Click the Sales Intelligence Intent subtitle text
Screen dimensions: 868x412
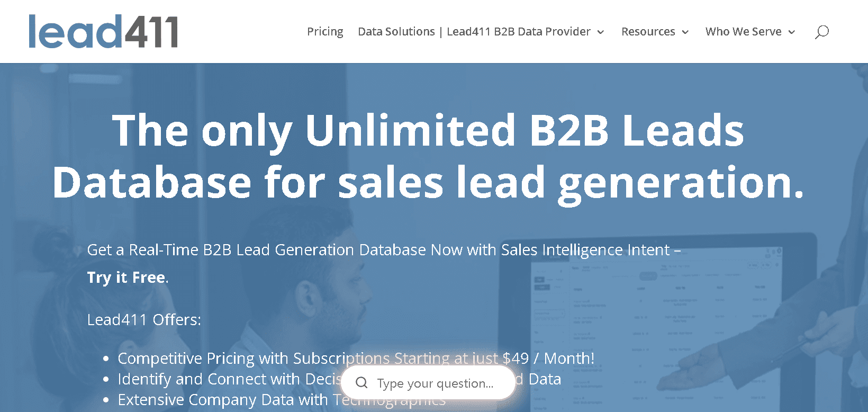pyautogui.click(x=384, y=249)
